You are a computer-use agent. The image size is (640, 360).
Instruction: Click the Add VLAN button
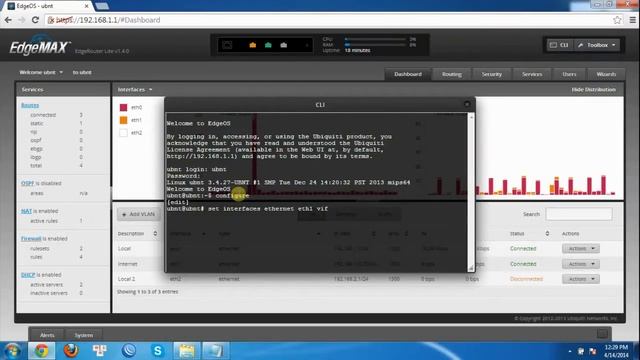pos(138,214)
